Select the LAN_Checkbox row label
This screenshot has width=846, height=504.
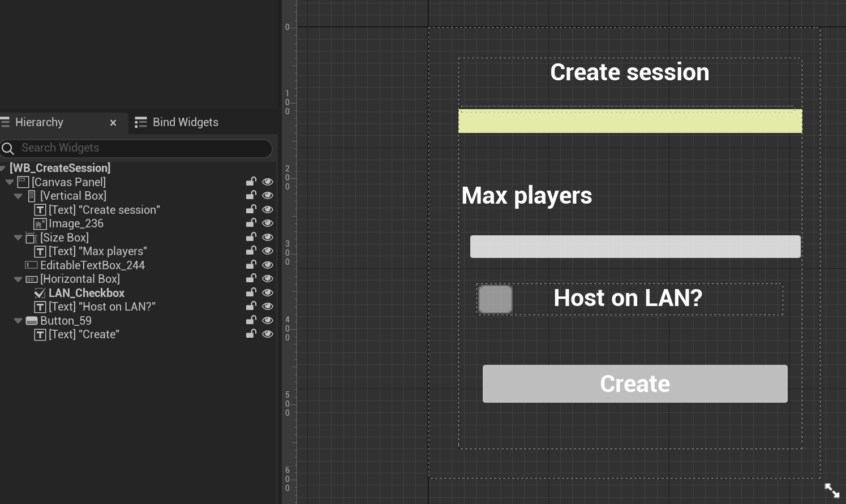click(x=87, y=293)
